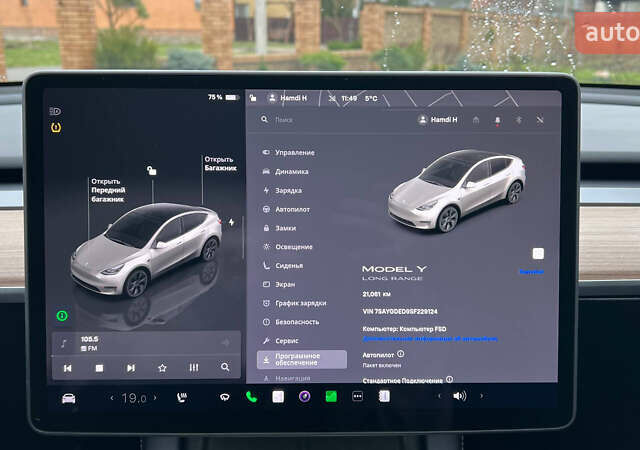640x450 pixels.
Task: Increase cabin temperature with right arrow
Action: tap(155, 397)
